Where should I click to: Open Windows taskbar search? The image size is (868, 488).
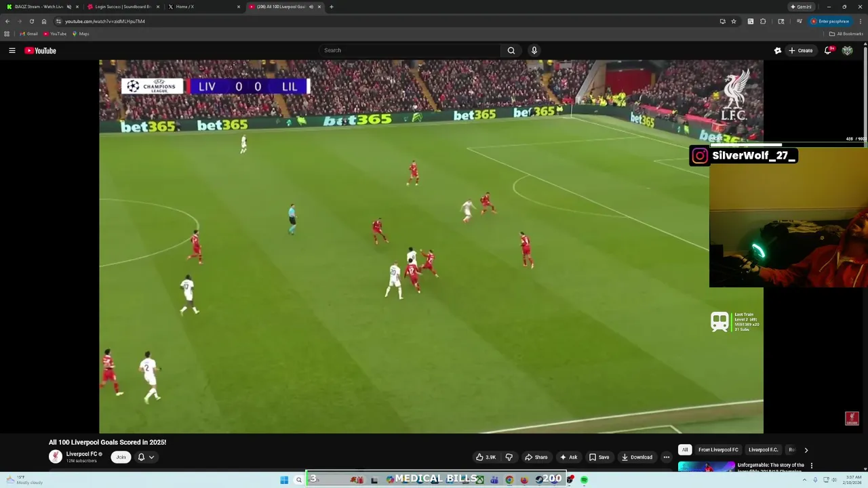(x=298, y=480)
